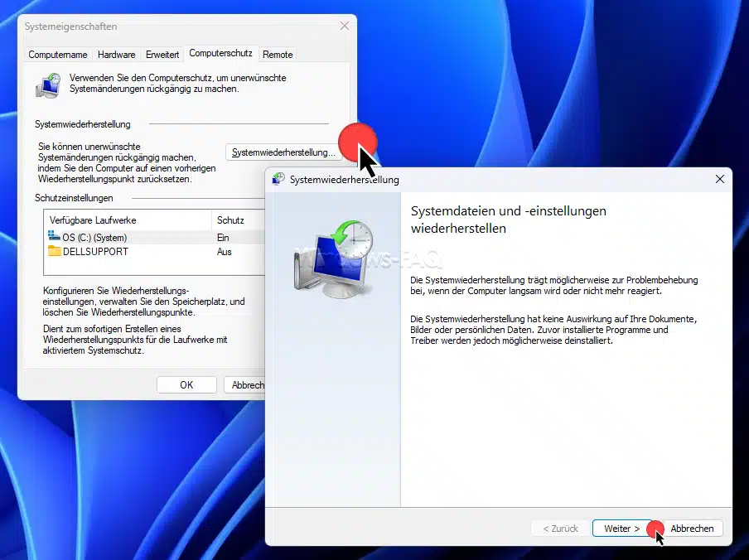The height and width of the screenshot is (560, 749).
Task: Close the Systemwiederherstellung wizard
Action: tap(720, 179)
